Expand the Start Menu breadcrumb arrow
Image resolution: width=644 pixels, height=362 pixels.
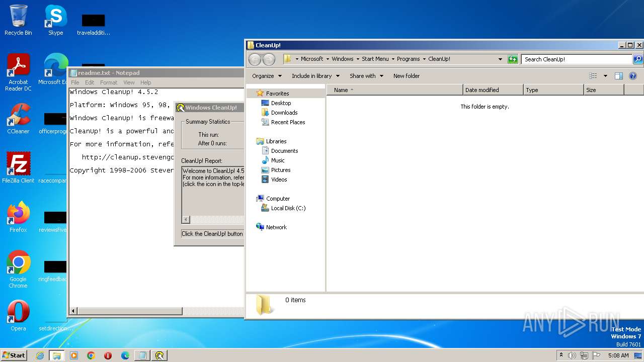tap(393, 59)
